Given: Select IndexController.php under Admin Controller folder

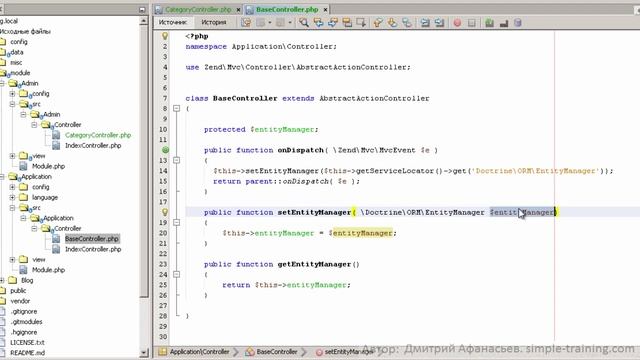Looking at the screenshot, I should [x=93, y=145].
